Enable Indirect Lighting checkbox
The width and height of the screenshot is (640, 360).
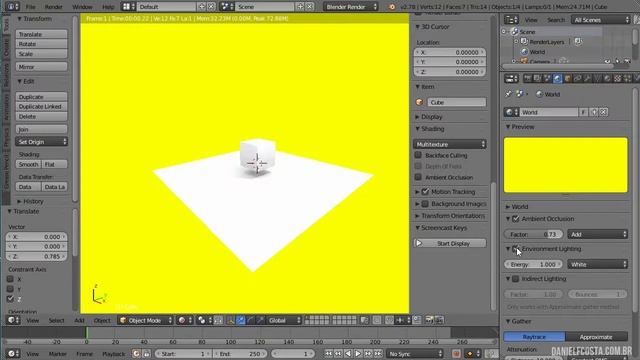[516, 279]
